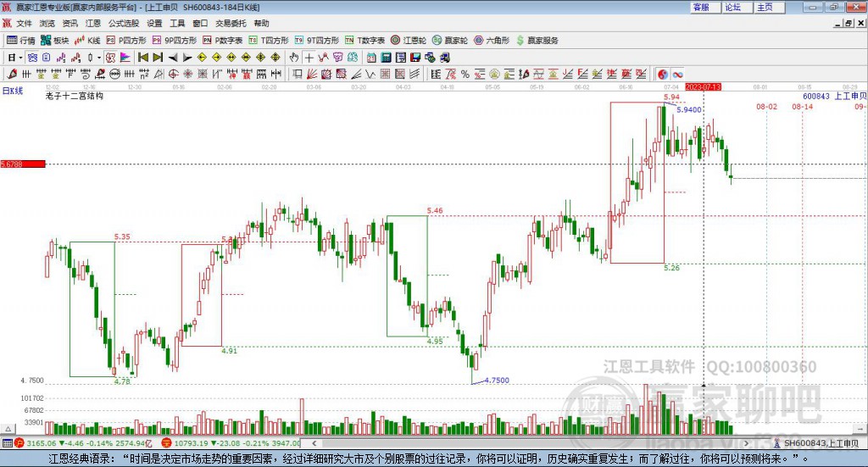Select the red pencil drawing tool
Screen dimensions: 868x467
12,74
